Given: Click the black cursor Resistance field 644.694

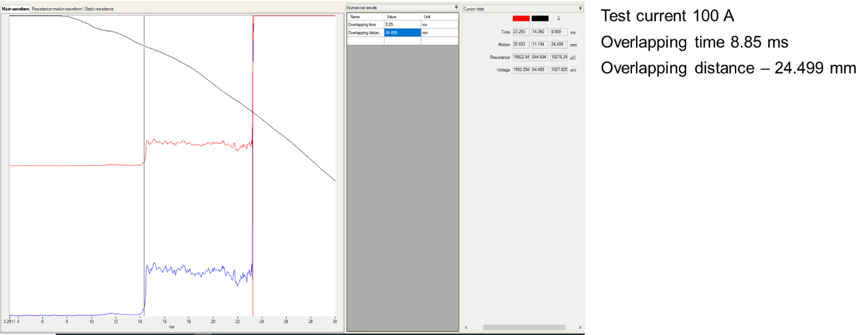Looking at the screenshot, I should click(540, 57).
